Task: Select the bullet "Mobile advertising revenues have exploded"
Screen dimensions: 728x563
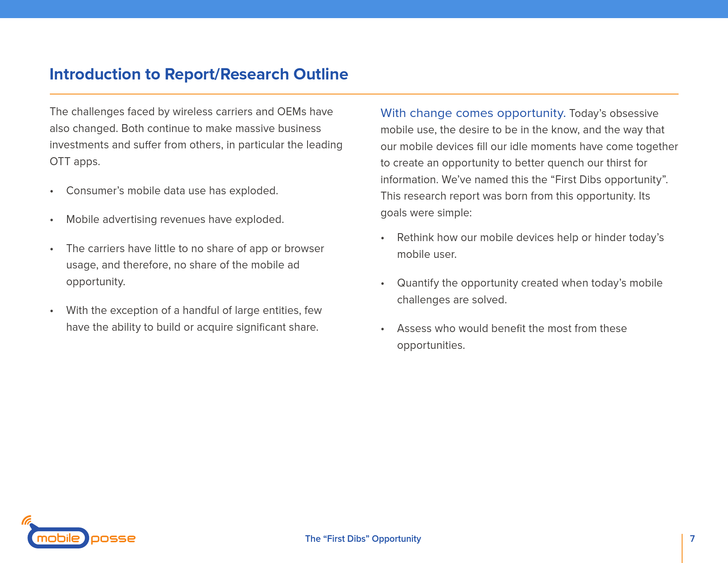Action: click(x=175, y=219)
